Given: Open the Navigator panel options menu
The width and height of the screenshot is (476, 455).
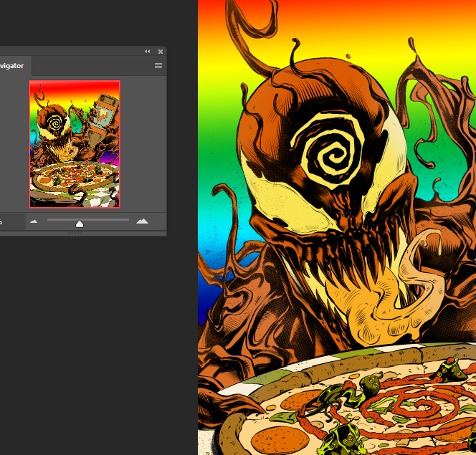Looking at the screenshot, I should [x=158, y=65].
